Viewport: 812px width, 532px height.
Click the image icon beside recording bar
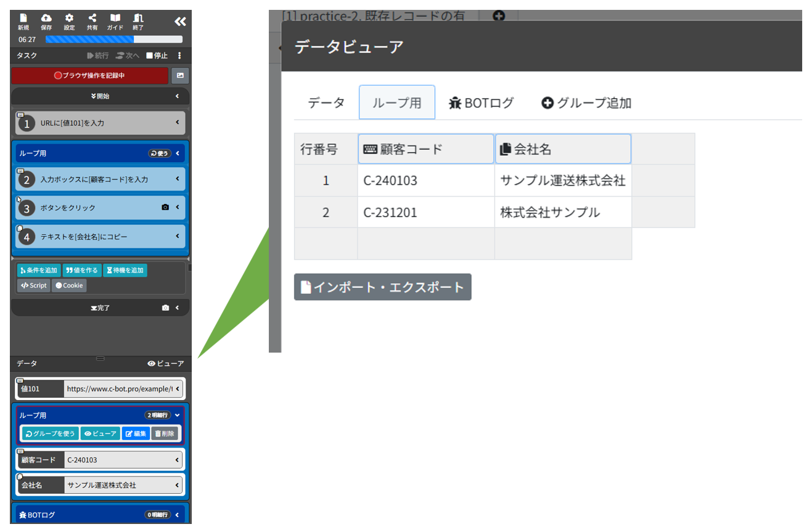[x=180, y=76]
